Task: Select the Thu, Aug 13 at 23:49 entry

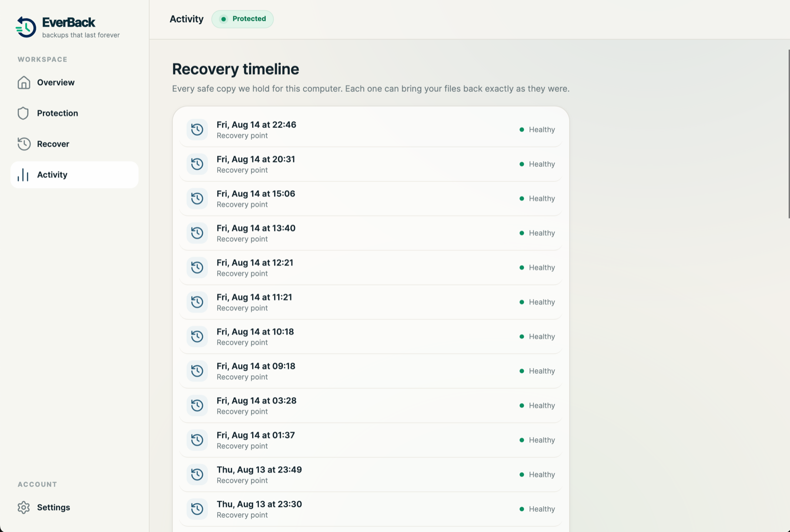Action: [x=371, y=475]
